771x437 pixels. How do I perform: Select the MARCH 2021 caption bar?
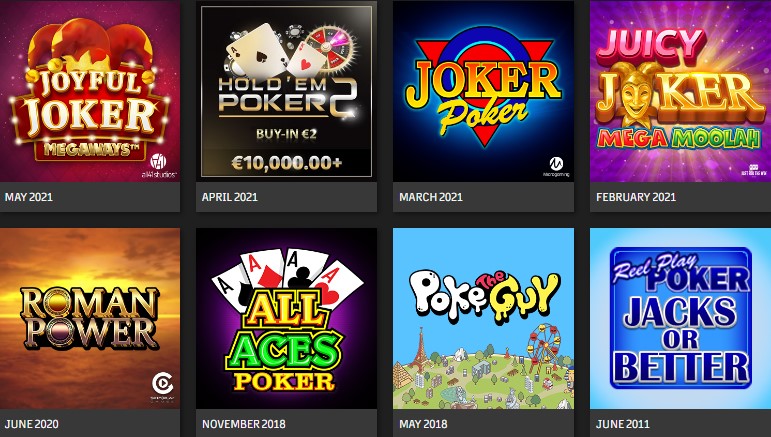coord(483,197)
